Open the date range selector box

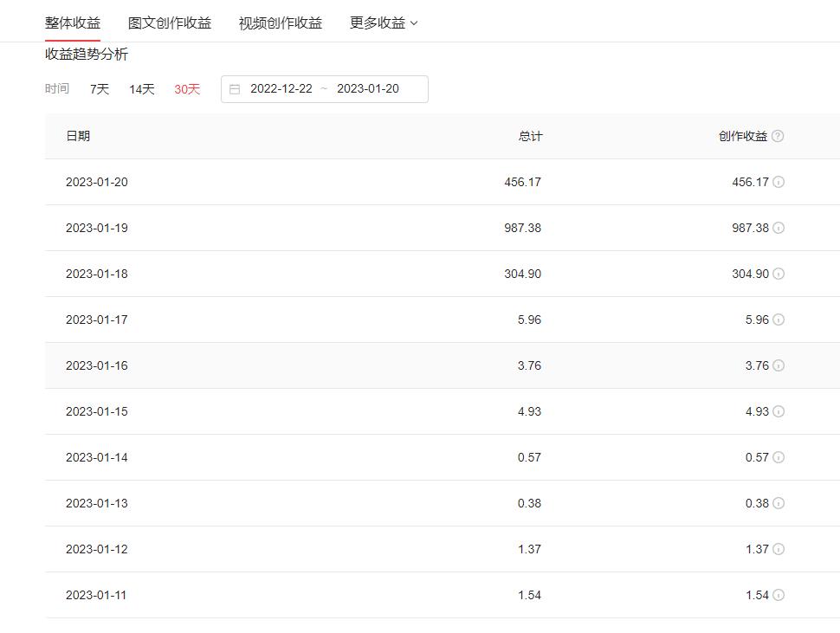pos(324,88)
